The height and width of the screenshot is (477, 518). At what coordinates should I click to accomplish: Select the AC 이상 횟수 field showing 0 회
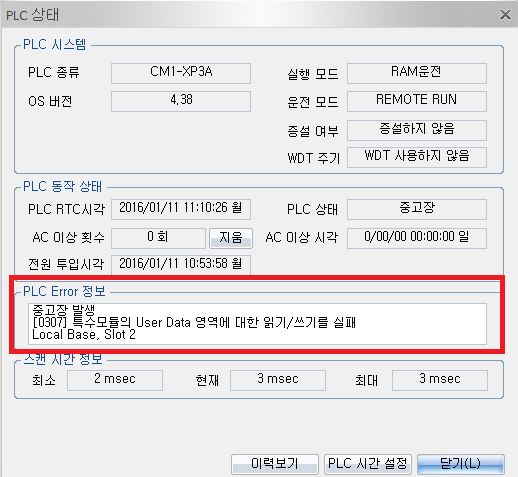point(158,238)
